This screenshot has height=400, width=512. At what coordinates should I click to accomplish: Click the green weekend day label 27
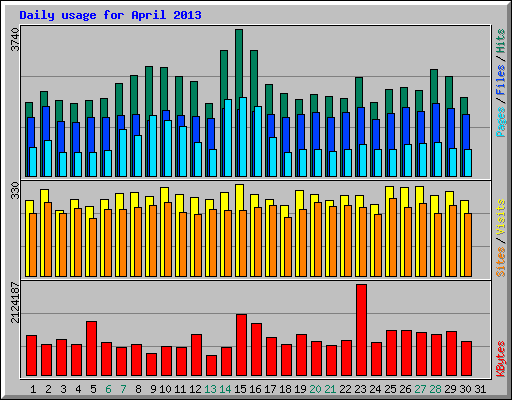click(x=420, y=389)
